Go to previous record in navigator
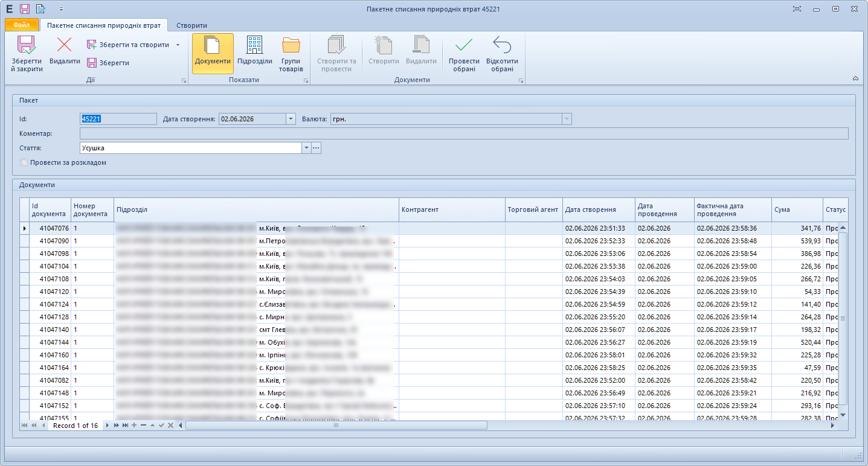 (x=43, y=426)
